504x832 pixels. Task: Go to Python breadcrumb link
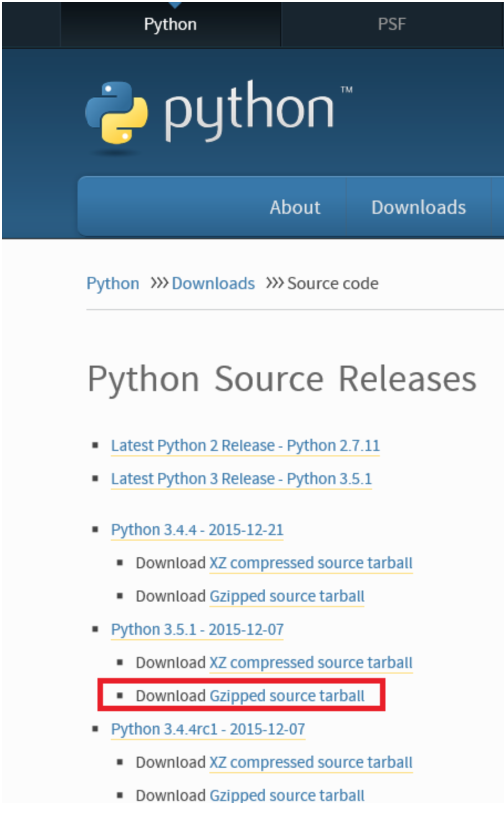point(113,284)
